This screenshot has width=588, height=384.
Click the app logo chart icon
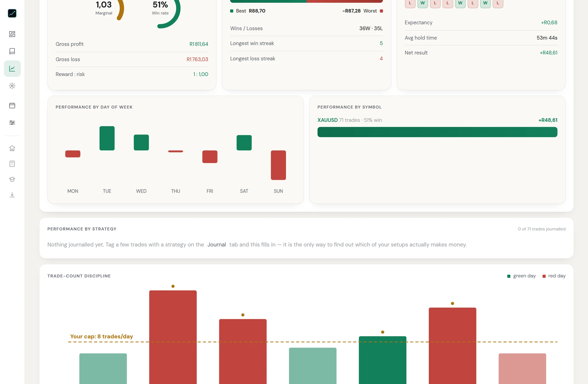[12, 13]
